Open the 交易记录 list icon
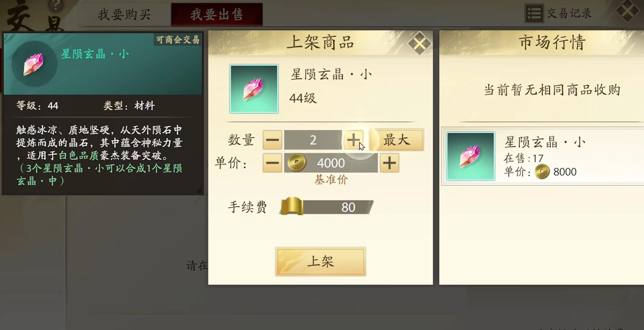 click(x=534, y=14)
